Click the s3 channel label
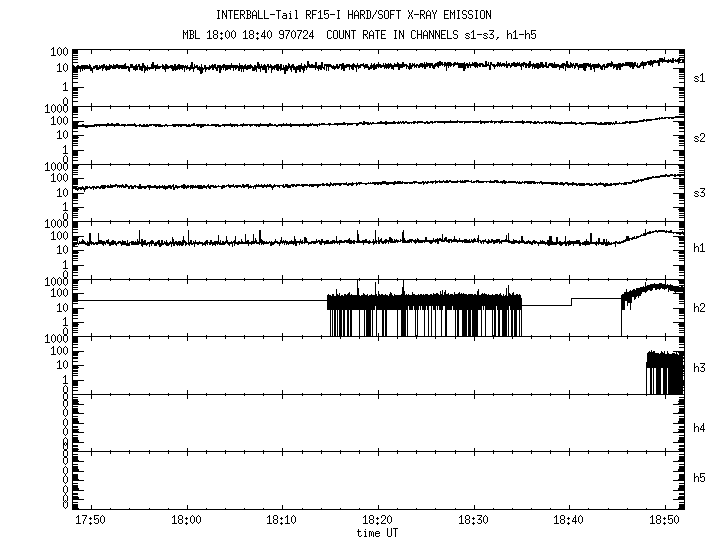This screenshot has width=720, height=550. 700,195
